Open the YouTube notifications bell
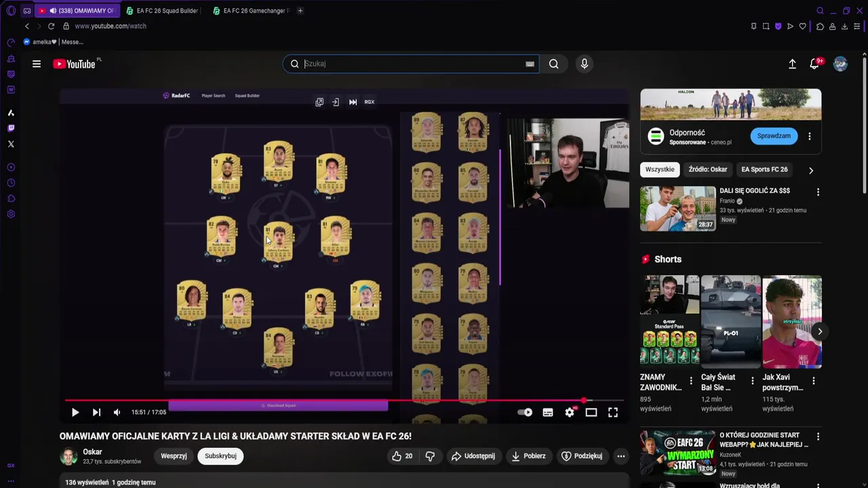 tap(814, 64)
